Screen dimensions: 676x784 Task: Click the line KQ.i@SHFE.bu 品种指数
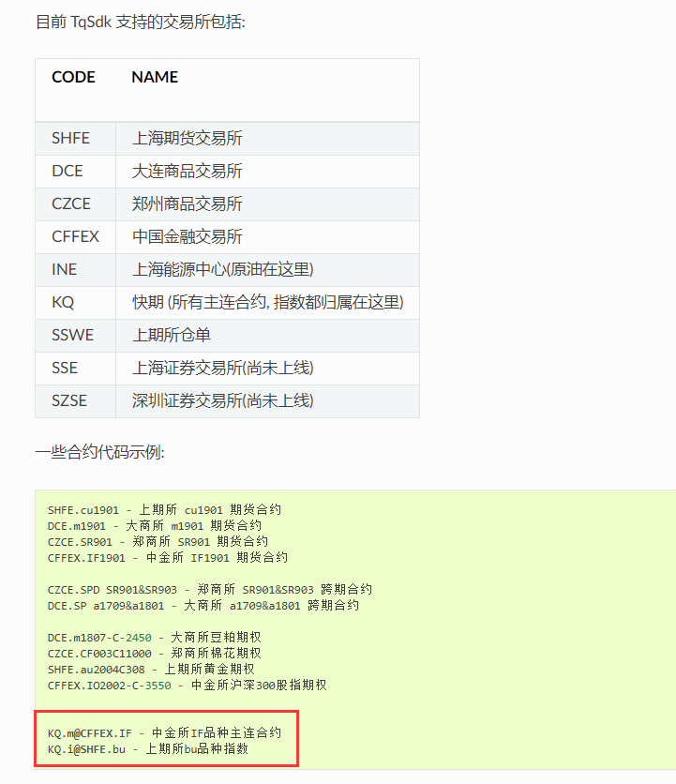pos(148,749)
